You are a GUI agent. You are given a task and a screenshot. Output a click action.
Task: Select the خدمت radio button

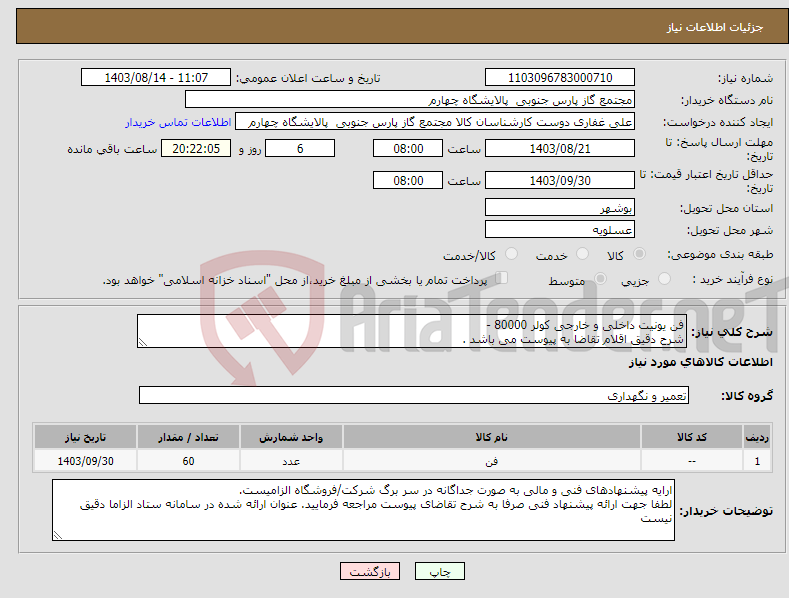582,254
